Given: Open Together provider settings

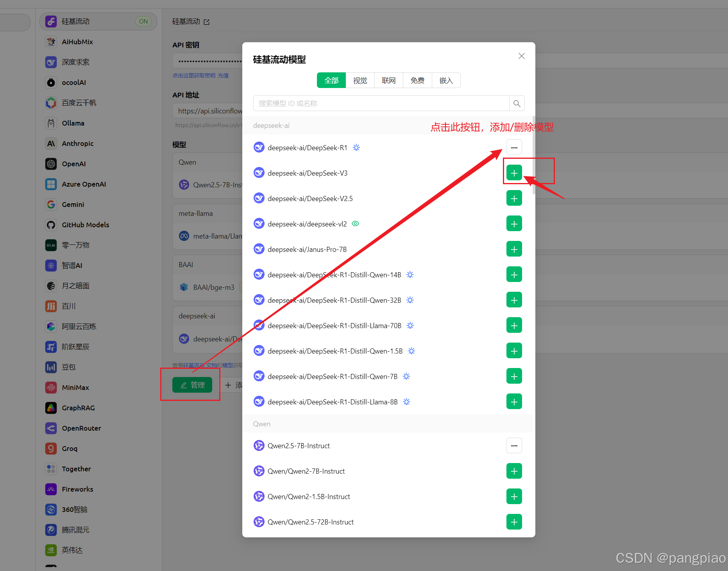Looking at the screenshot, I should (98, 469).
